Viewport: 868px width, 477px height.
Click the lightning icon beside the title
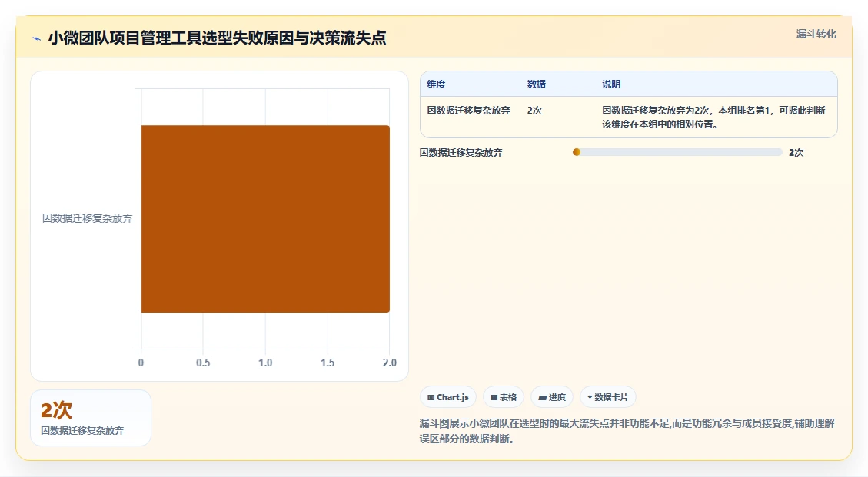point(37,38)
